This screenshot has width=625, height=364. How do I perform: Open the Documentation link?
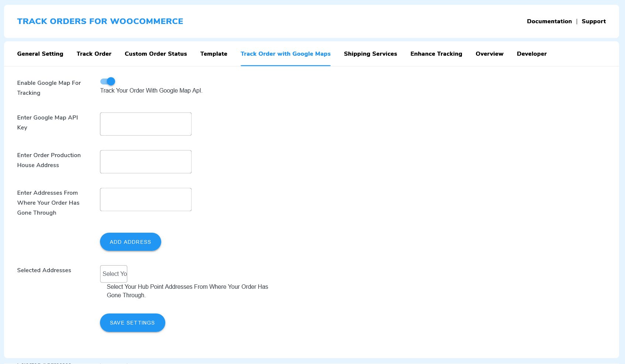point(549,21)
